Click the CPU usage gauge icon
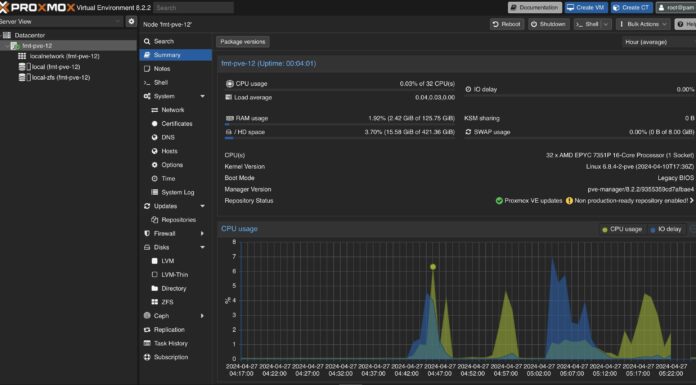 pyautogui.click(x=229, y=83)
